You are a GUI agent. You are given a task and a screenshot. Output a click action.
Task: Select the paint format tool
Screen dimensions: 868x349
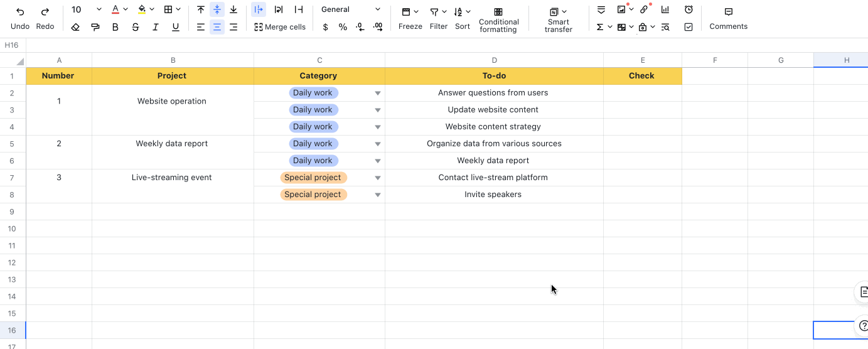(x=95, y=27)
